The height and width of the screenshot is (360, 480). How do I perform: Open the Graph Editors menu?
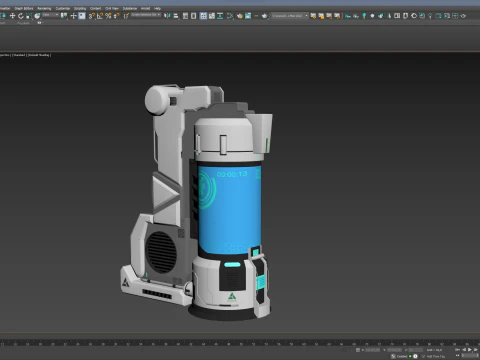pyautogui.click(x=24, y=8)
